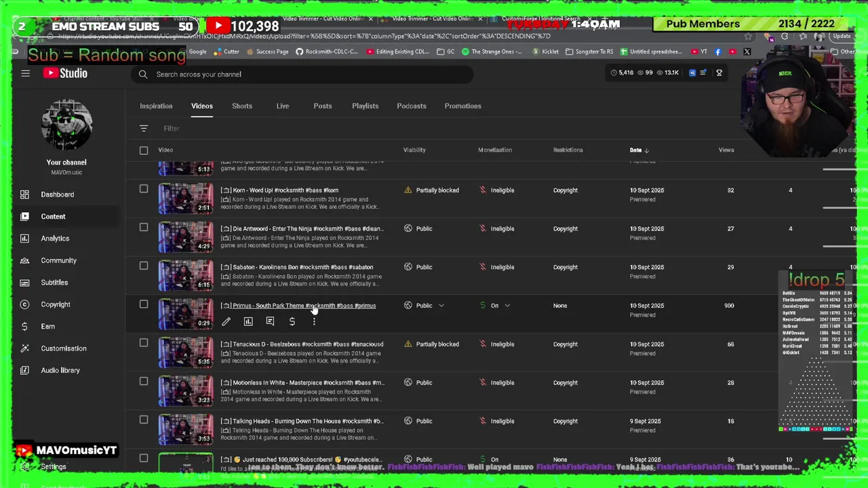Click the YouTube Studio logo
Screen dimensions: 868x488
pos(65,73)
